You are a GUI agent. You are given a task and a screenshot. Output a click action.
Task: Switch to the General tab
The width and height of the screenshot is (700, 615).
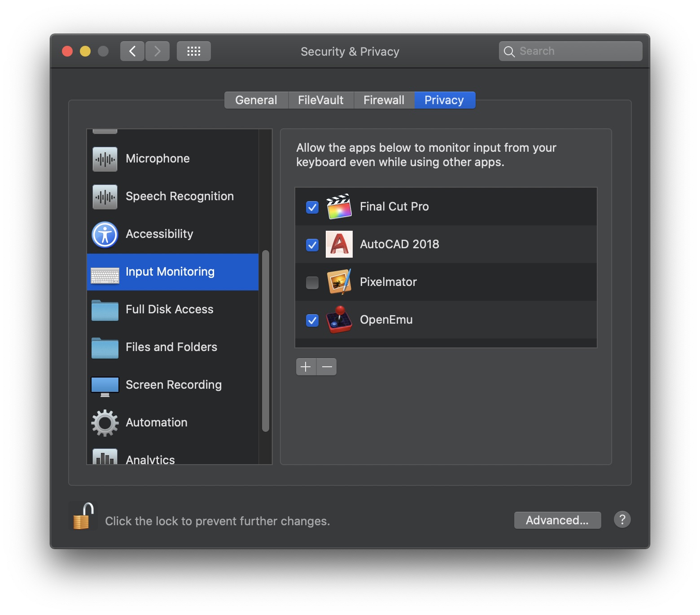click(x=256, y=100)
